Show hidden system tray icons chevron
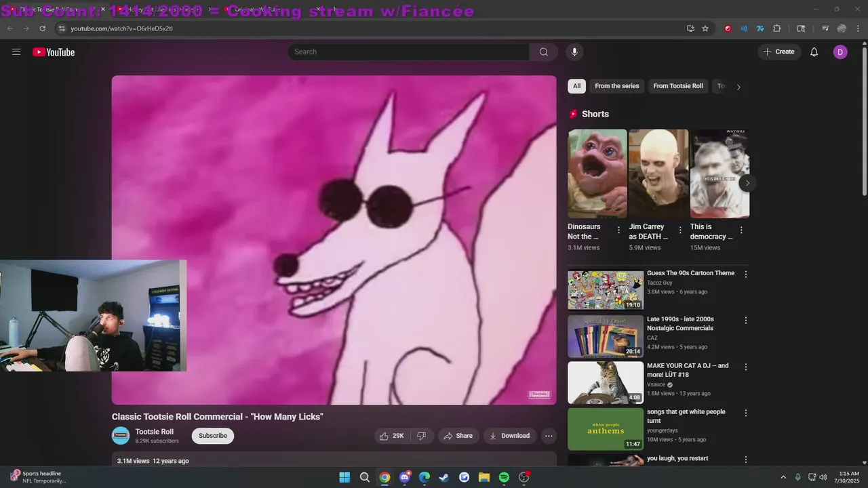The width and height of the screenshot is (868, 488). tap(783, 477)
